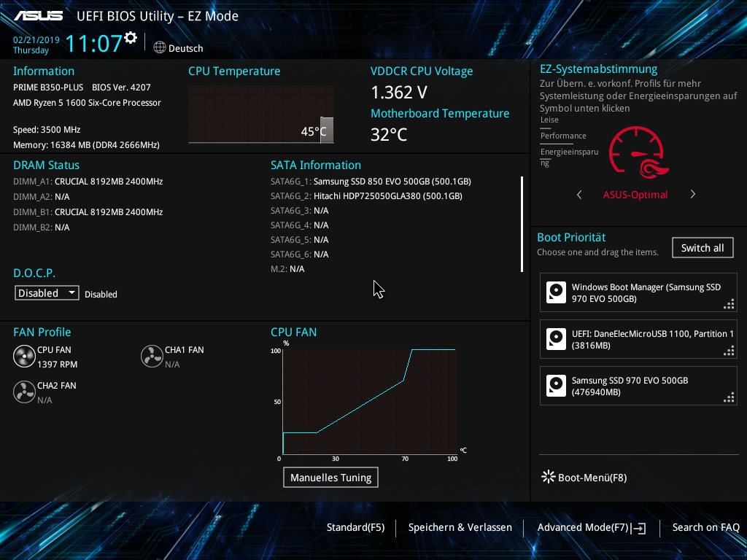Click the time display 11:07
747x560 pixels.
94,44
